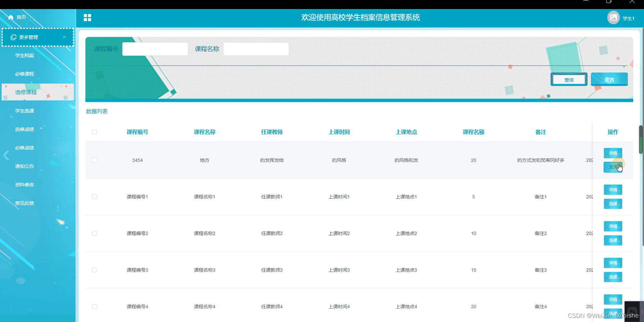This screenshot has height=322, width=644.
Task: Click 选课 for 课程编号2
Action: [613, 240]
